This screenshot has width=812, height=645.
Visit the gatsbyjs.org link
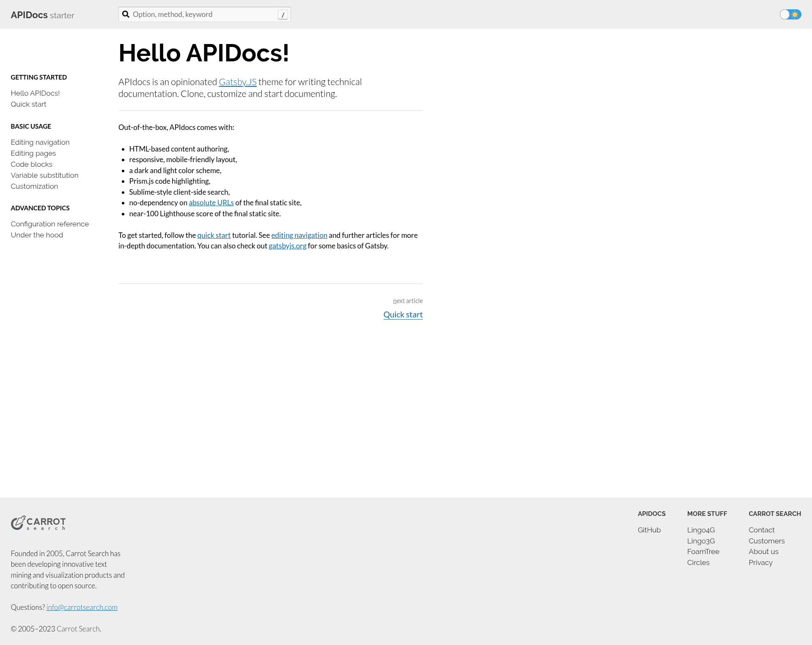click(x=288, y=246)
